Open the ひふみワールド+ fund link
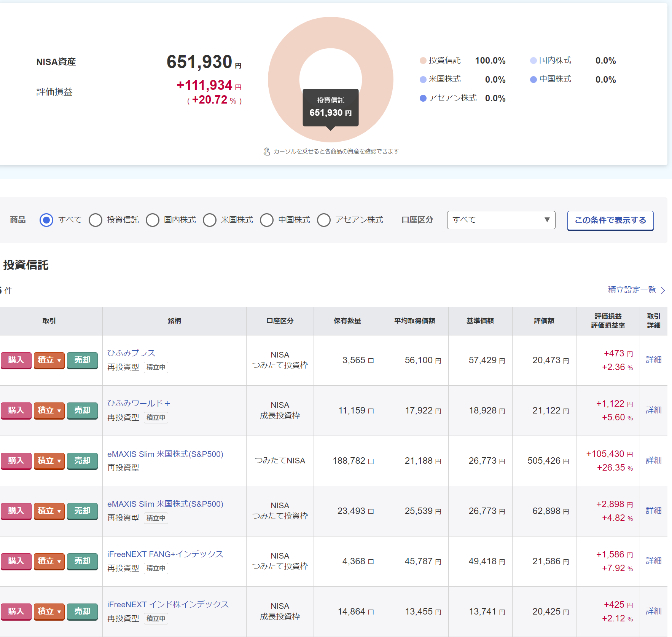This screenshot has width=672, height=637. tap(139, 403)
